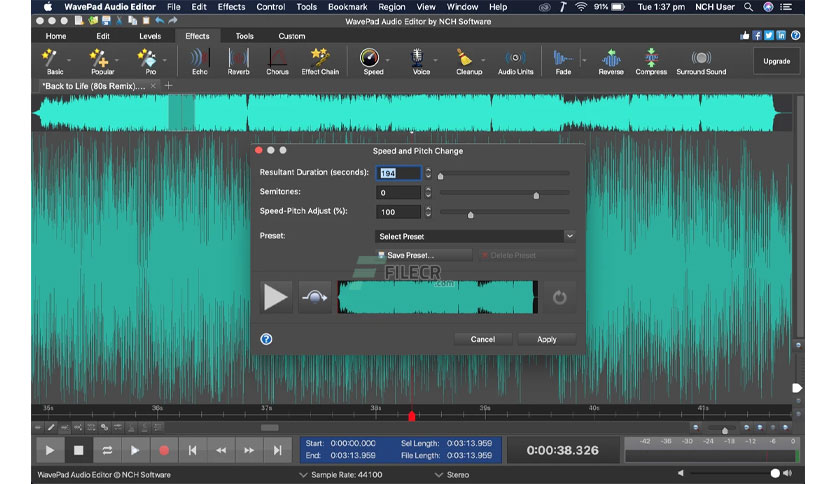Apply the Reverse effect

pyautogui.click(x=611, y=61)
